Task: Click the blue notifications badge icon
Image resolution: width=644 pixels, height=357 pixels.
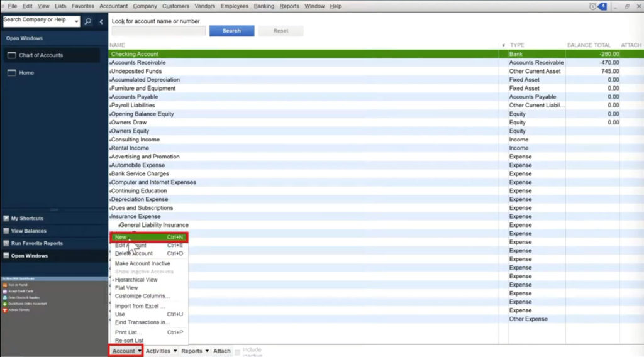Action: pos(602,6)
